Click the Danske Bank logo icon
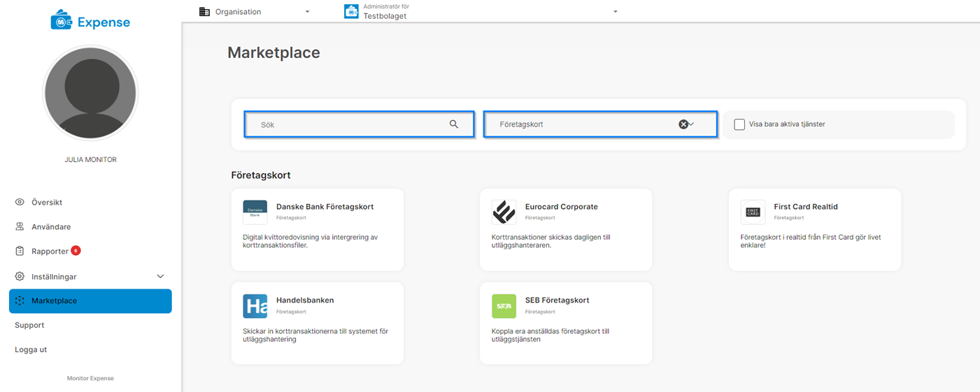The width and height of the screenshot is (980, 392). pyautogui.click(x=255, y=212)
